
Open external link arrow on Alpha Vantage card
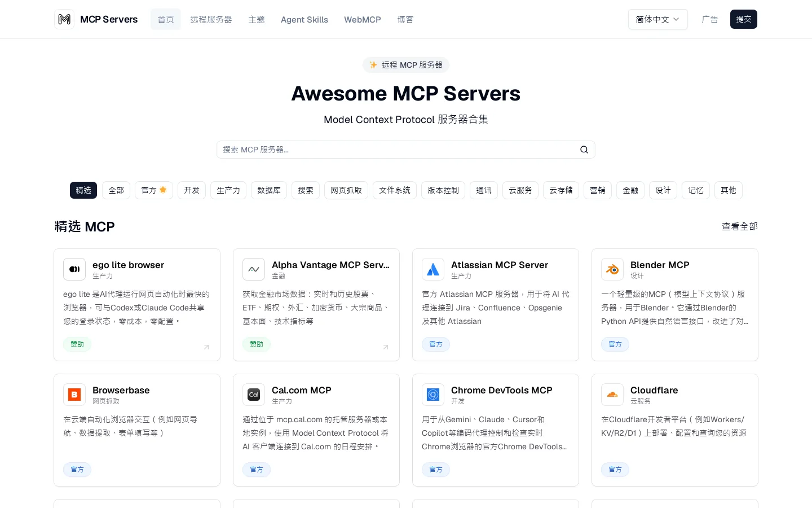[386, 347]
